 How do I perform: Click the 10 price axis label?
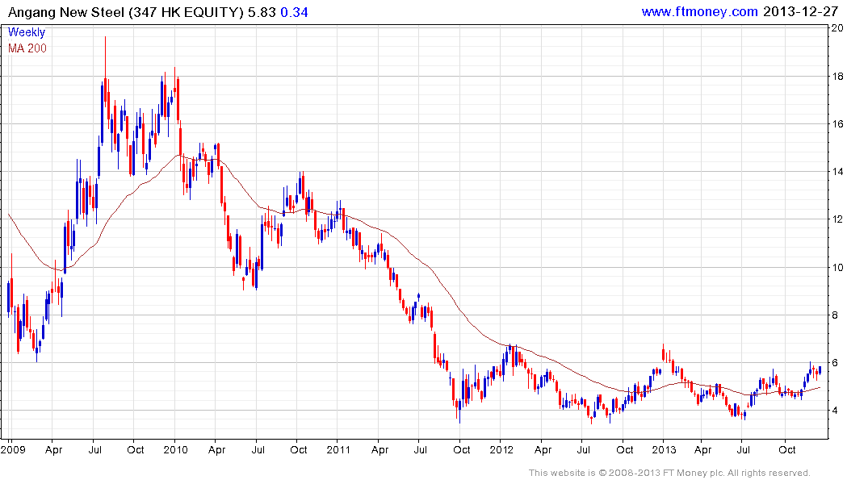coord(837,267)
